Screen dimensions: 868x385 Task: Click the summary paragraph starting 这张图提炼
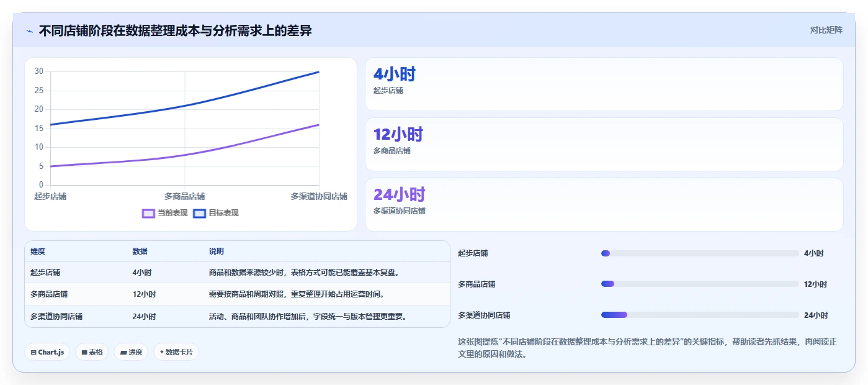(648, 348)
